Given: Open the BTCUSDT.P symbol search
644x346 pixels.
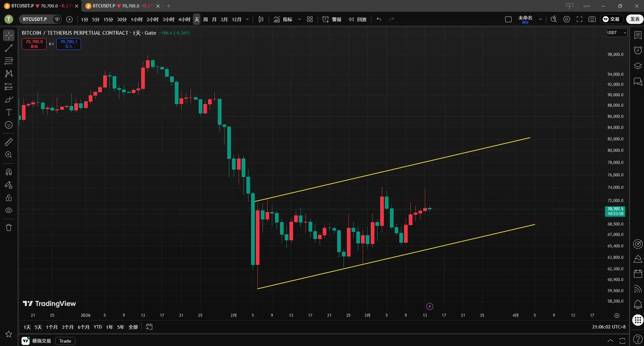Looking at the screenshot, I should coord(35,19).
